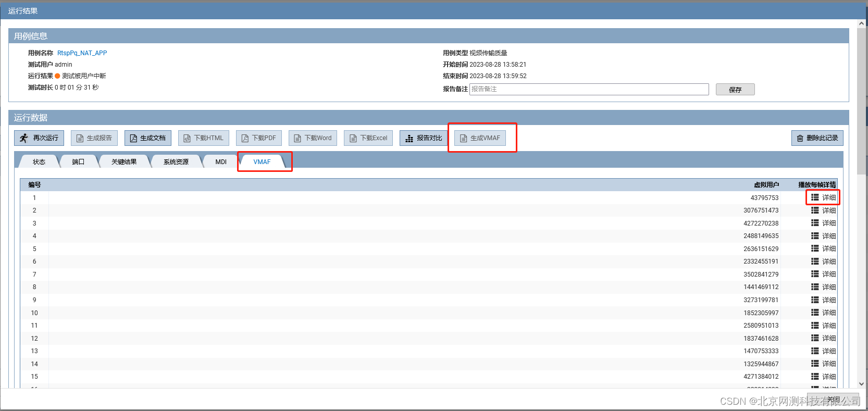This screenshot has height=411, width=868.
Task: Click the 结束时间 2023-08-28 13:59:52 text
Action: pos(485,76)
